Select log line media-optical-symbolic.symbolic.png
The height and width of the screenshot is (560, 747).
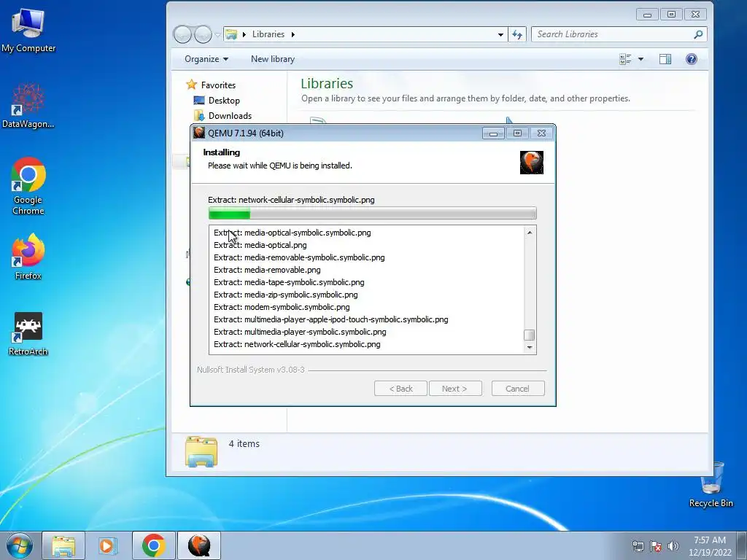coord(293,233)
